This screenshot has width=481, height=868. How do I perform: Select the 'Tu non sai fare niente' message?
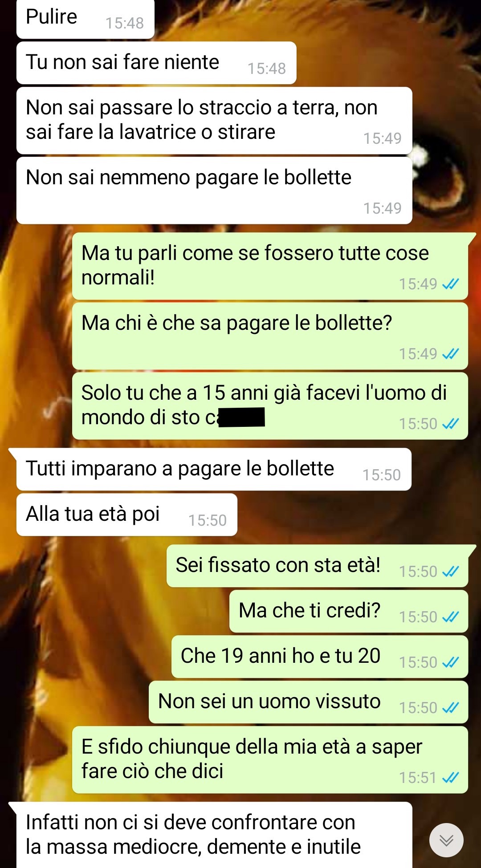[156, 63]
